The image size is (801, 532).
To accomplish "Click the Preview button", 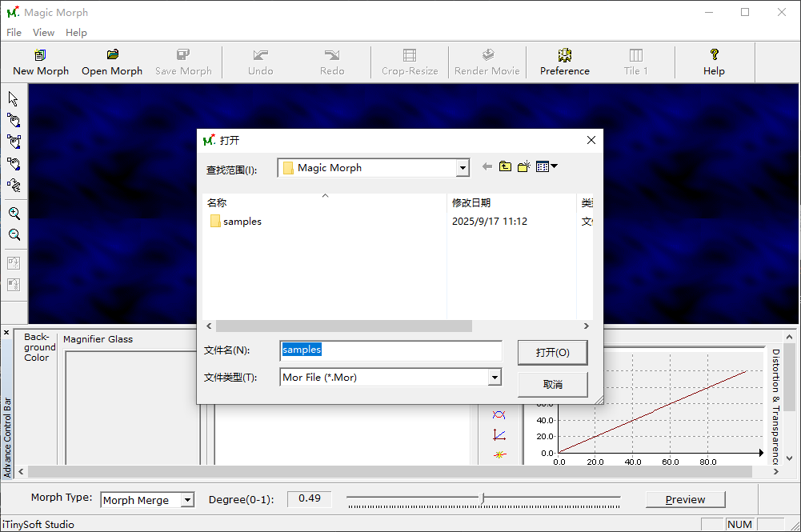I will 686,499.
